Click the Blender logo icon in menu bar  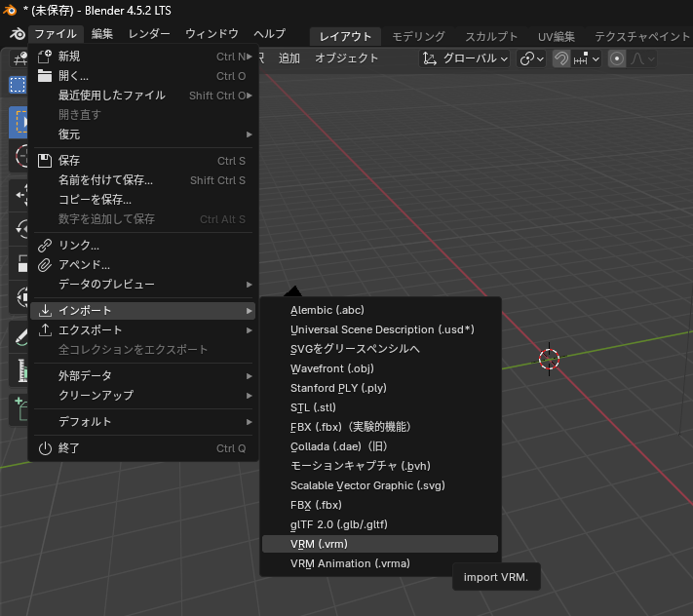[16, 34]
